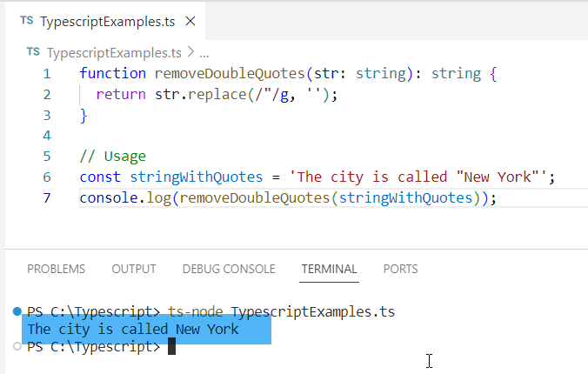Click line number 7 in gutter
The image size is (588, 374).
click(x=47, y=197)
